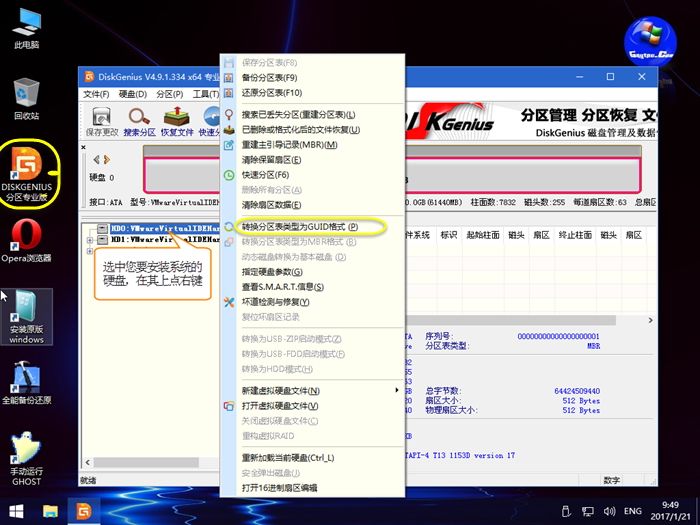Screen dimensions: 700x525
Task: Select 搜索已丢失分区(重建分区表)(L)
Action: [312, 115]
